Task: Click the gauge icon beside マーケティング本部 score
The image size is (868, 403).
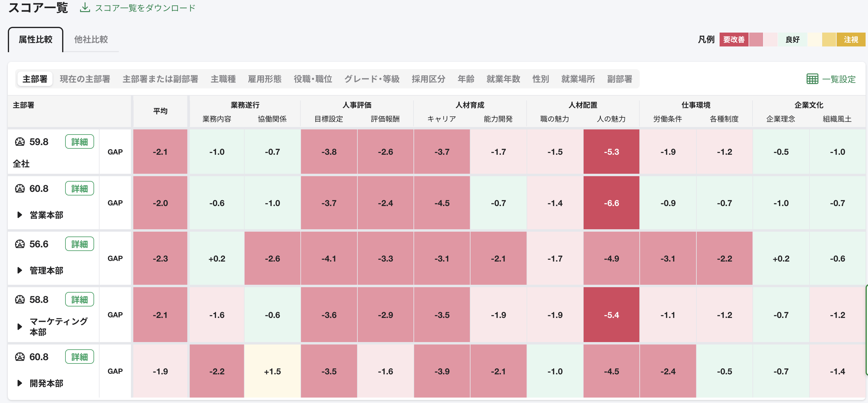Action: 20,299
